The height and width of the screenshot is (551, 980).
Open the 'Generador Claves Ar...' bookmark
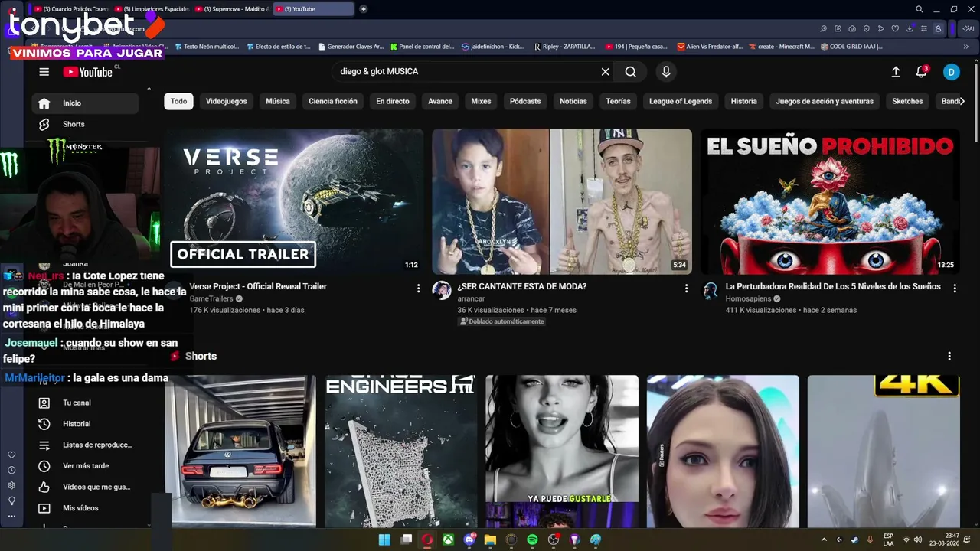click(x=351, y=47)
